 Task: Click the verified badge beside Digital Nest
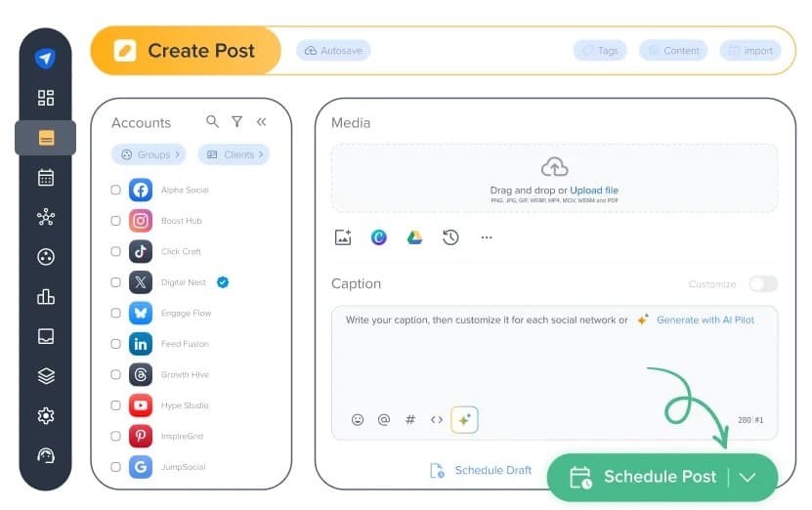(223, 282)
